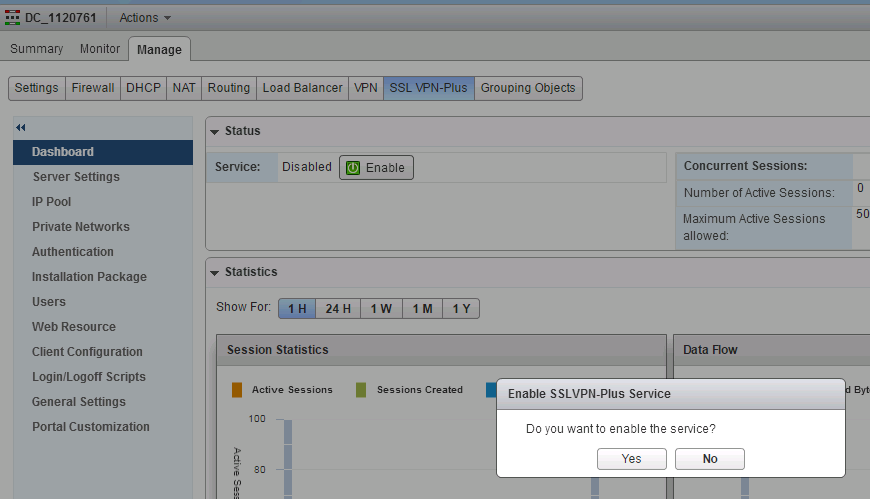This screenshot has height=499, width=870.
Task: Open the NAT sub-tab
Action: pyautogui.click(x=184, y=88)
